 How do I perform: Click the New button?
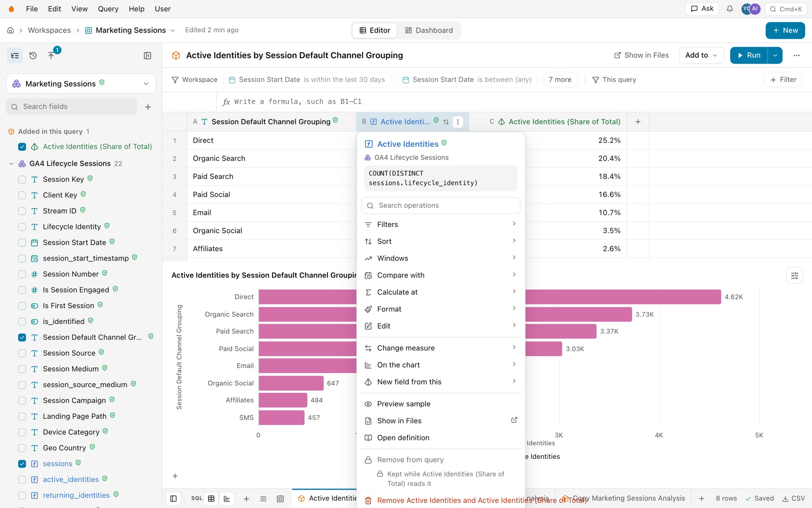pos(785,30)
